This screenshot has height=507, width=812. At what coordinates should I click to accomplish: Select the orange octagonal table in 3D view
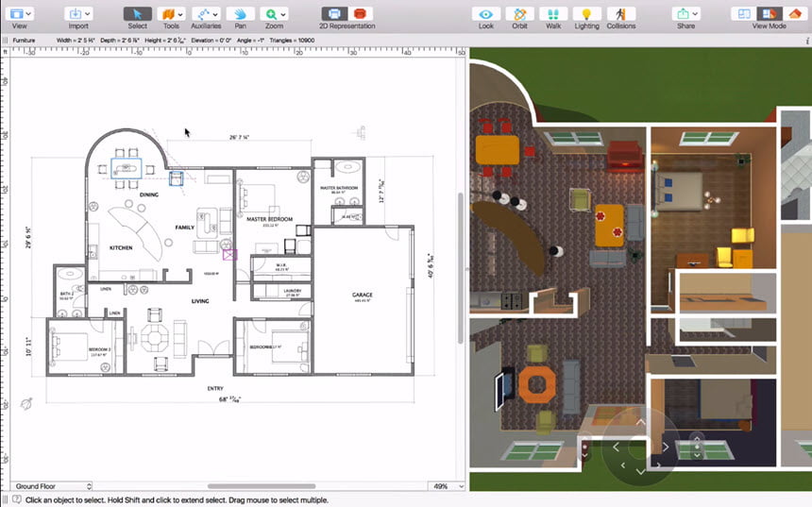tap(537, 385)
